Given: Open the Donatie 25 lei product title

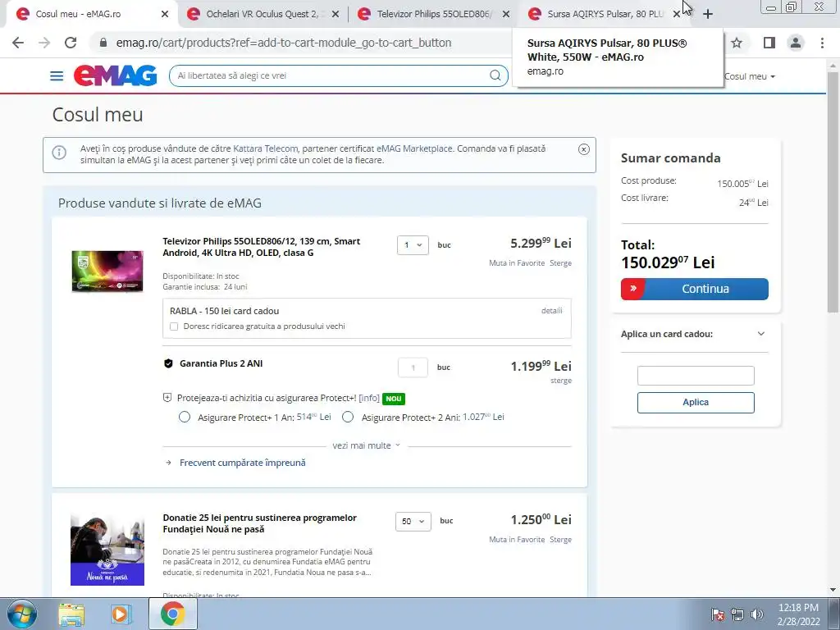Looking at the screenshot, I should [260, 523].
